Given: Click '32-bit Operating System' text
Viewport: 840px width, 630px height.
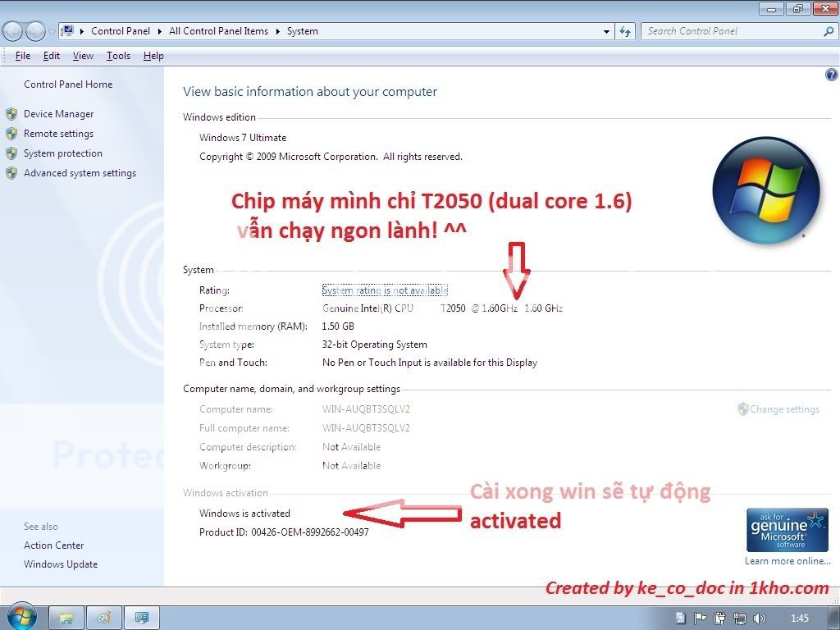Looking at the screenshot, I should tap(374, 345).
